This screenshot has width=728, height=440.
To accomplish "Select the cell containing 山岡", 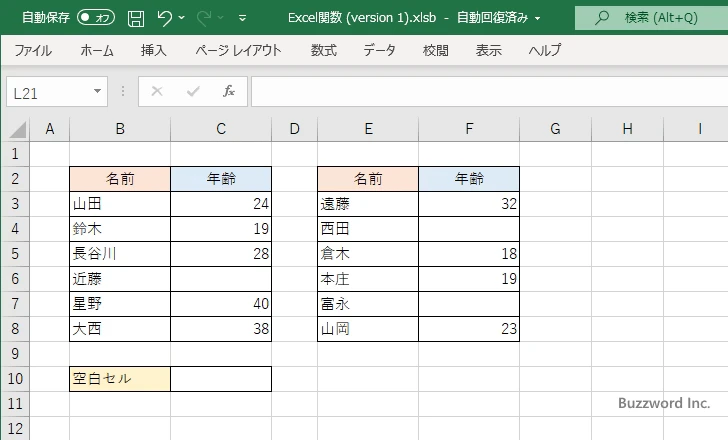I will 368,329.
